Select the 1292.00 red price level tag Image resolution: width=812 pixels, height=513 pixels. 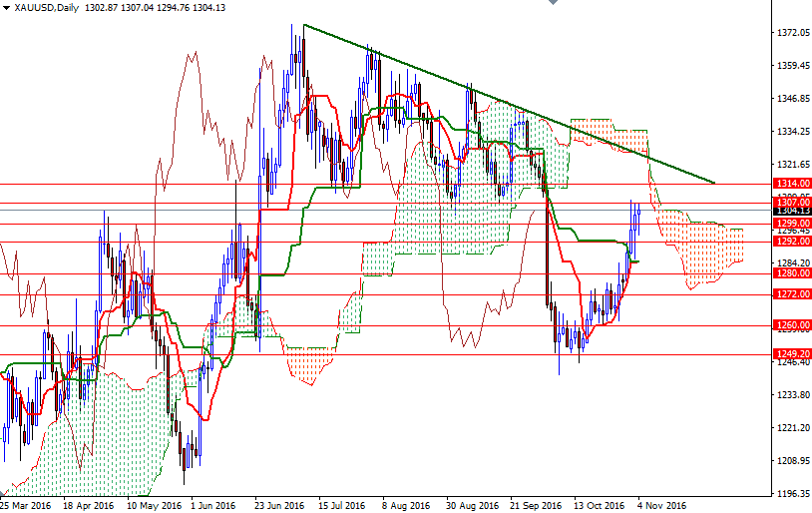pos(791,241)
